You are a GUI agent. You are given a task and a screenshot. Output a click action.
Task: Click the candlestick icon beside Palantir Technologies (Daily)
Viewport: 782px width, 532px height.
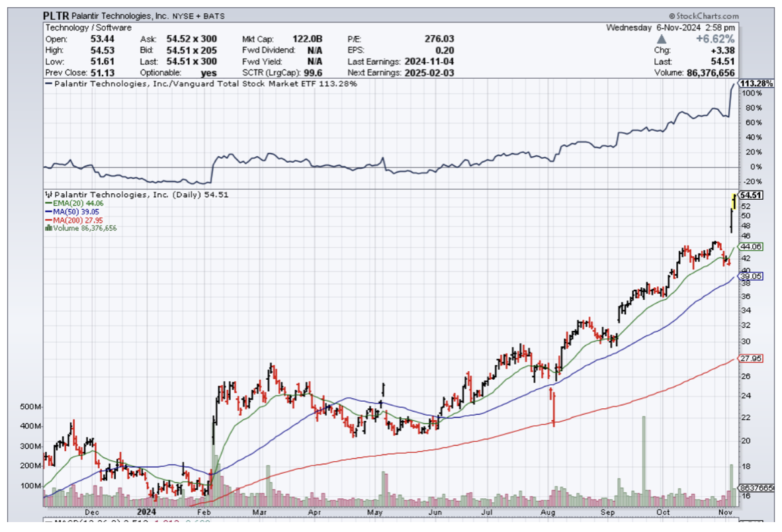click(48, 195)
